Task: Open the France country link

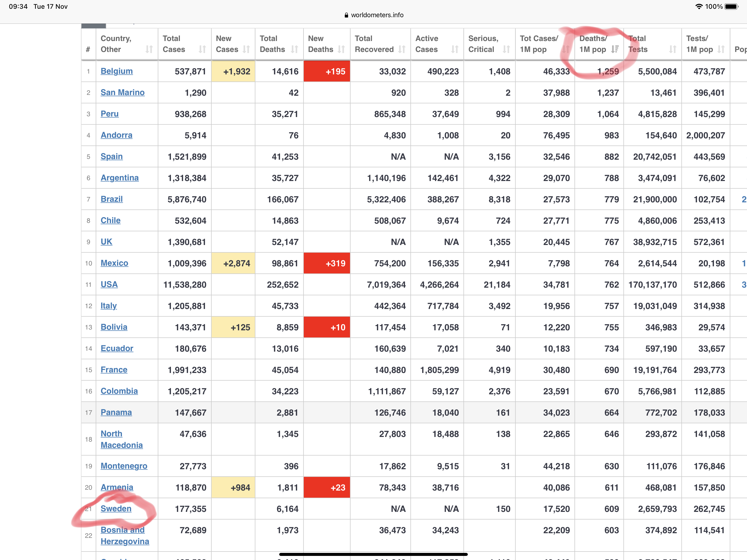Action: pyautogui.click(x=114, y=369)
